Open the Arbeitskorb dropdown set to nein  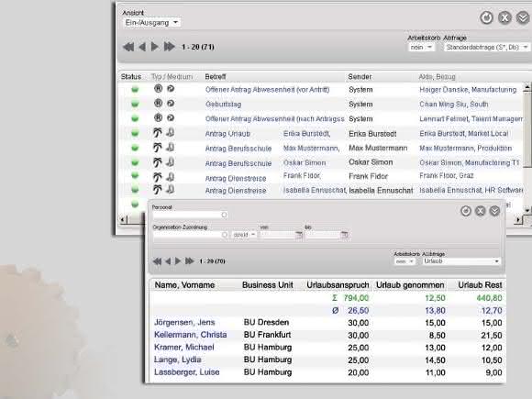pyautogui.click(x=421, y=47)
